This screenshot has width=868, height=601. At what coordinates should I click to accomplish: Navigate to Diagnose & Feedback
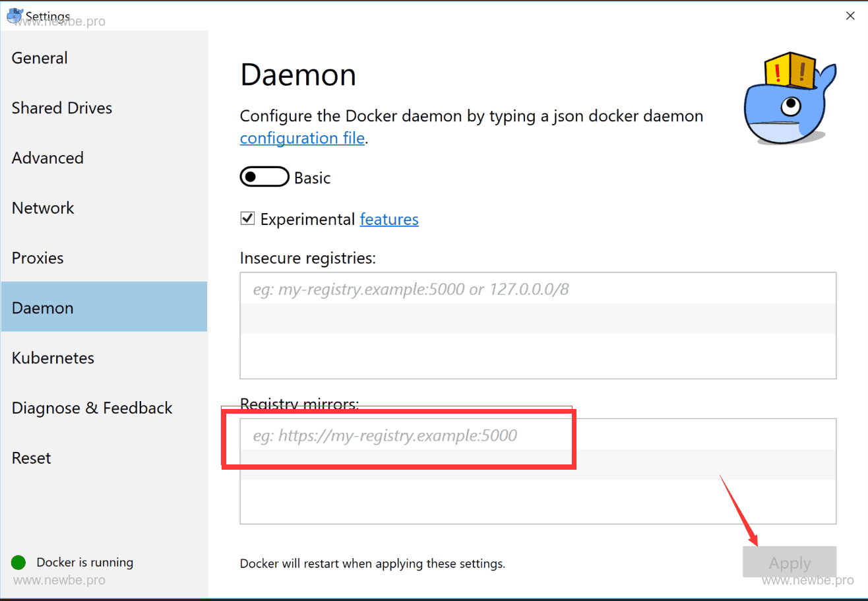[92, 408]
